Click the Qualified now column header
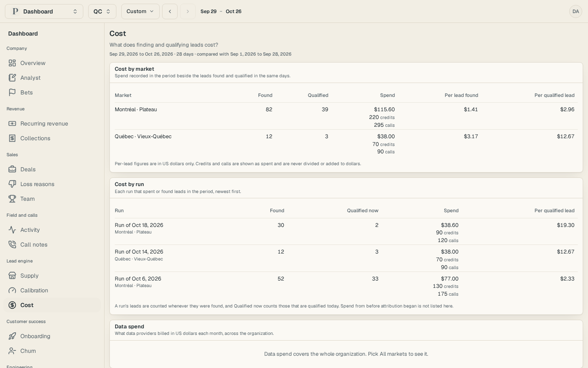The width and height of the screenshot is (588, 368). [363, 211]
